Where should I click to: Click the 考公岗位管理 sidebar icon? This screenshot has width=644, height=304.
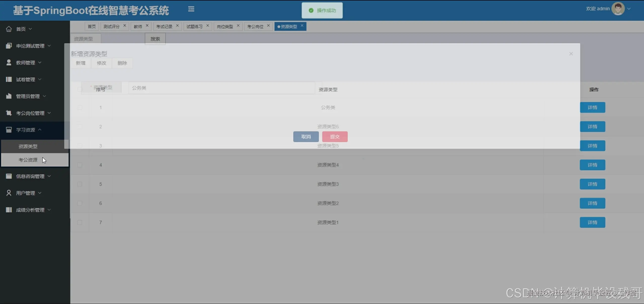click(x=9, y=113)
